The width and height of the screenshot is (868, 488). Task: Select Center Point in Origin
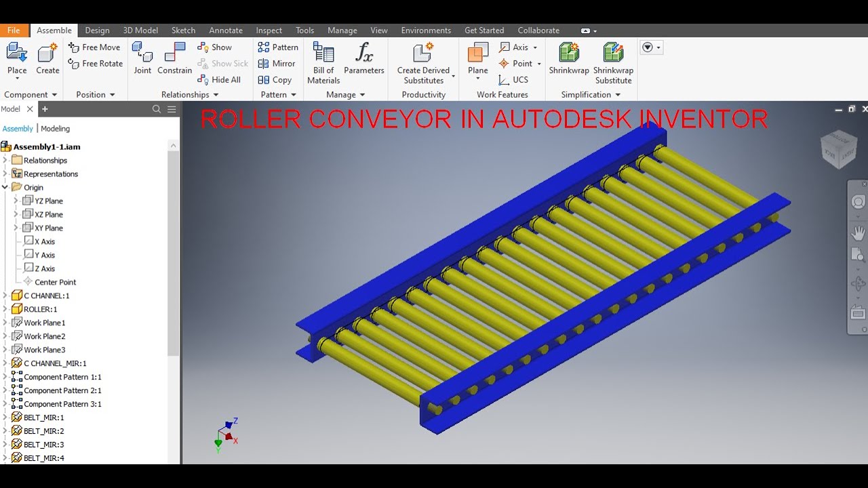coord(55,282)
